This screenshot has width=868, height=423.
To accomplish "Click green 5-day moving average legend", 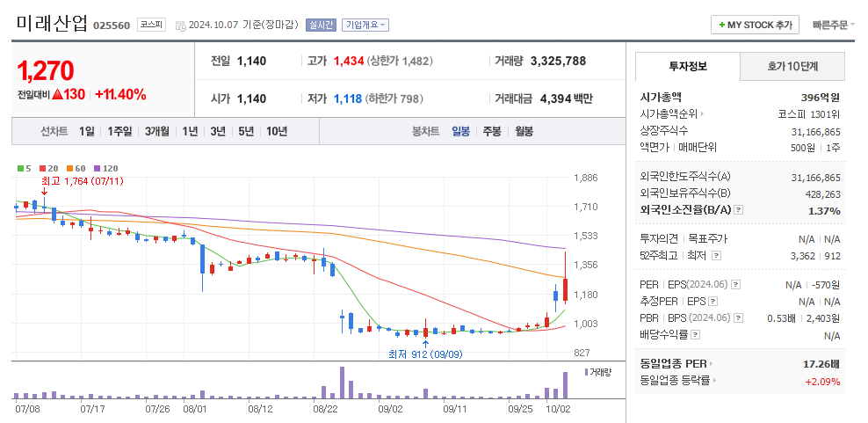I will tap(24, 169).
